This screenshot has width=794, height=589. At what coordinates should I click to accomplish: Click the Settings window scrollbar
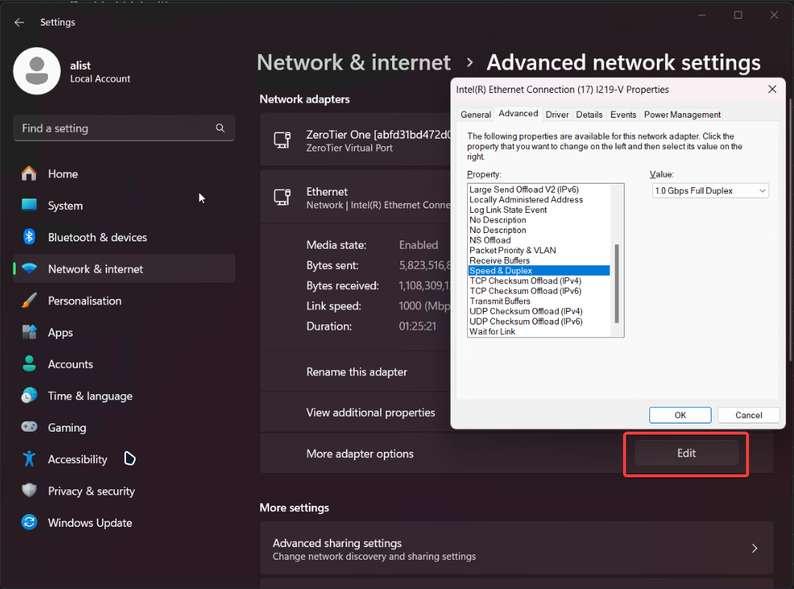click(x=791, y=230)
